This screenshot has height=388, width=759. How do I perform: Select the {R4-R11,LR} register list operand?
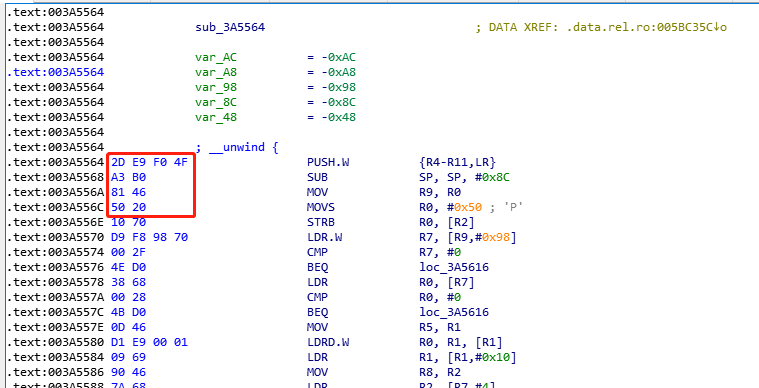tap(457, 163)
